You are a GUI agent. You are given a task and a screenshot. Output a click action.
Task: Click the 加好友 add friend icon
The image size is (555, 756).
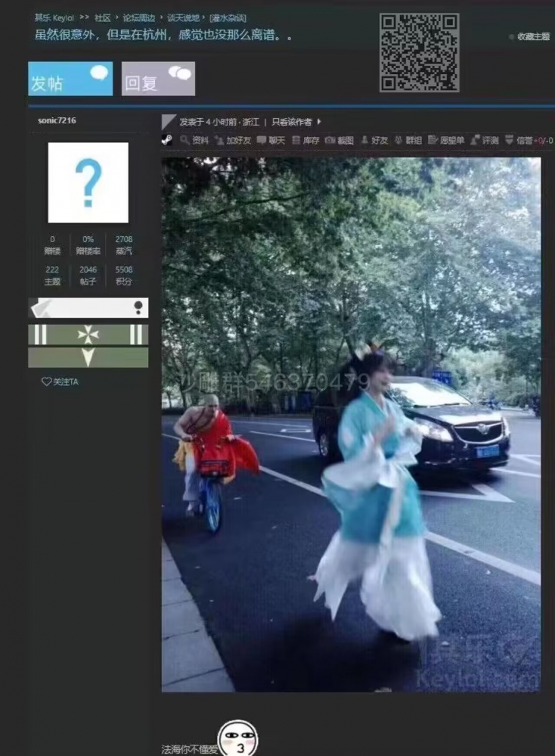click(219, 140)
